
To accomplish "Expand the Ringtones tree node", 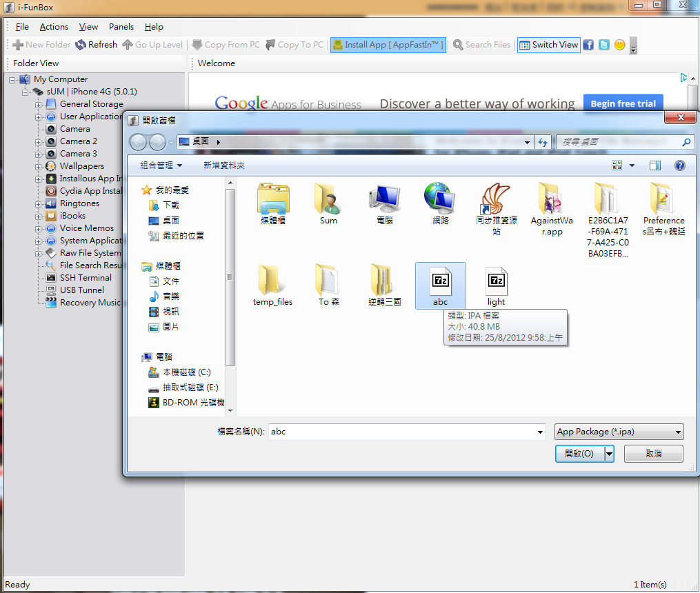I will click(x=39, y=204).
